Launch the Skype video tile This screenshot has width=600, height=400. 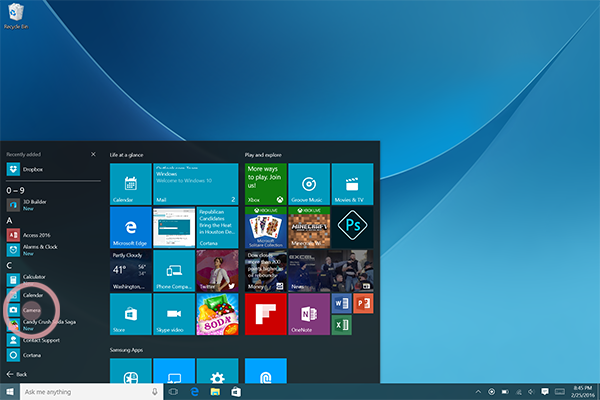(174, 314)
